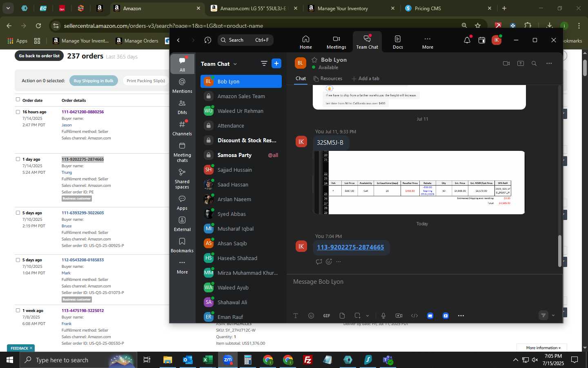Open Amazon order 111-0421200-0880256 link
This screenshot has height=368, width=588.
tap(82, 112)
